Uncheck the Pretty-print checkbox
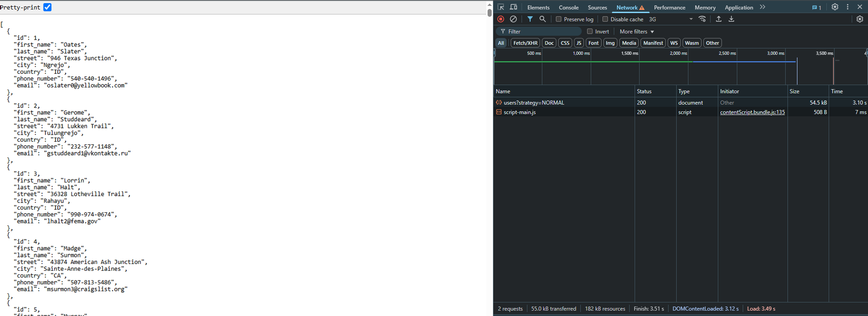Screen dimensions: 868x316 coord(47,7)
